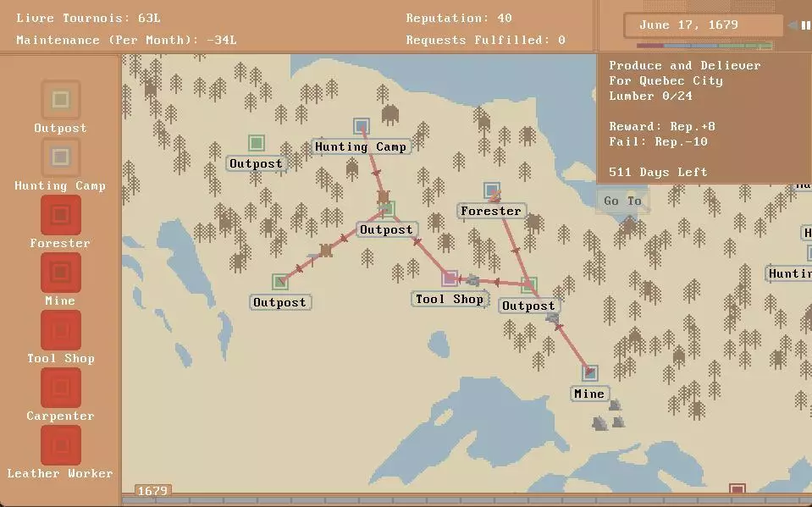Select the Tool Shop node on map

click(450, 278)
